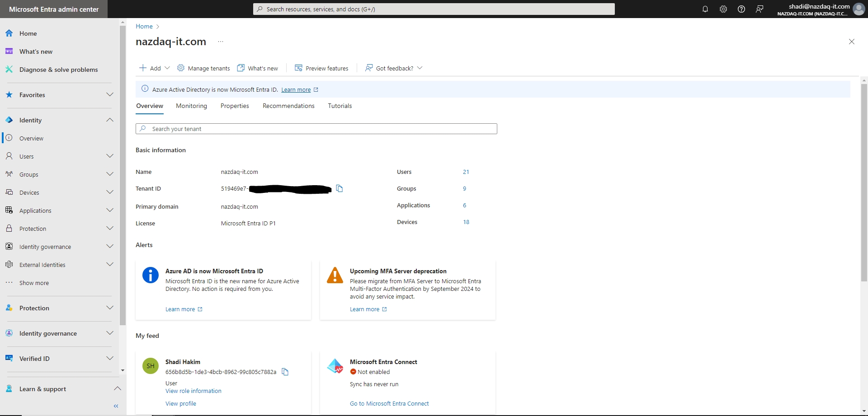868x416 pixels.
Task: Open portal settings gear icon
Action: click(723, 9)
